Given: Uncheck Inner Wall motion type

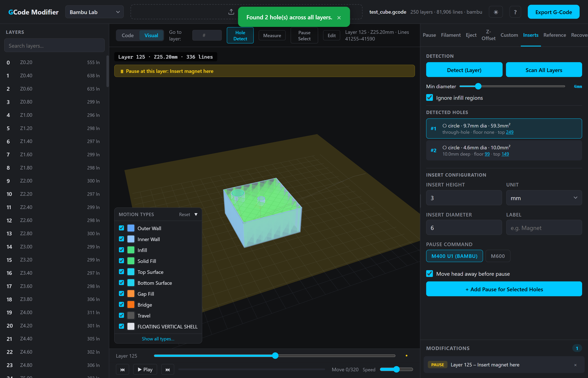Looking at the screenshot, I should click(x=121, y=239).
